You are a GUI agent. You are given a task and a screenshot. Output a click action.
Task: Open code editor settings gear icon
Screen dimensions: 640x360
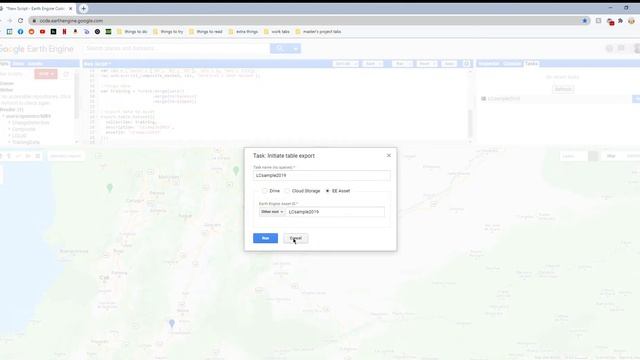click(467, 64)
